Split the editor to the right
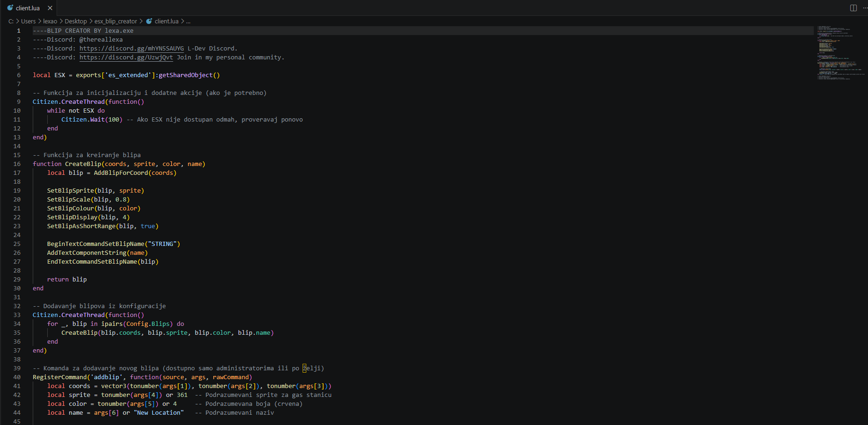This screenshot has width=868, height=425. point(854,8)
